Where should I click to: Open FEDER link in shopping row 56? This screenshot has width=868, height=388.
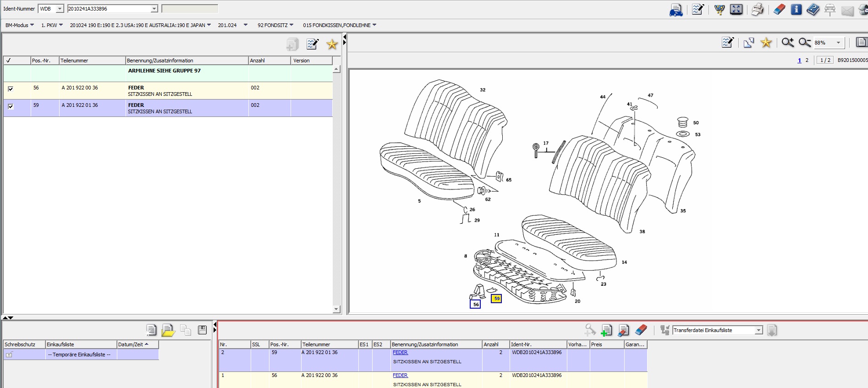point(400,375)
